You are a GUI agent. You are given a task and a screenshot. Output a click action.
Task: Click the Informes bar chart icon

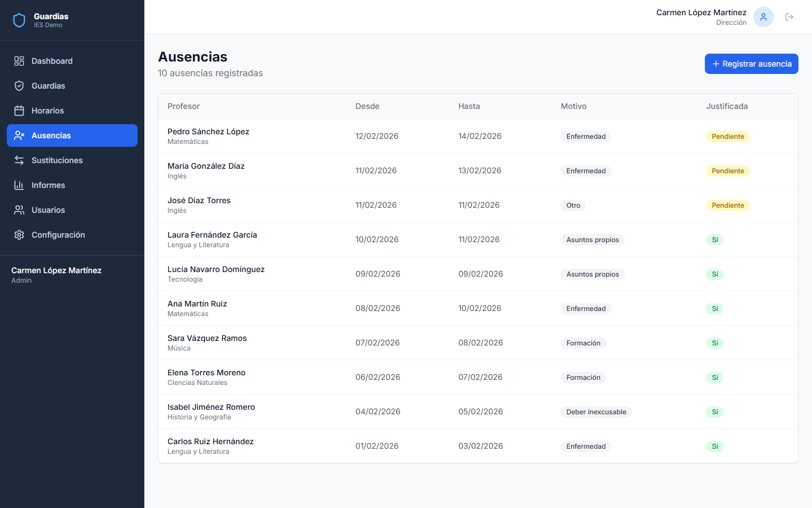[19, 185]
